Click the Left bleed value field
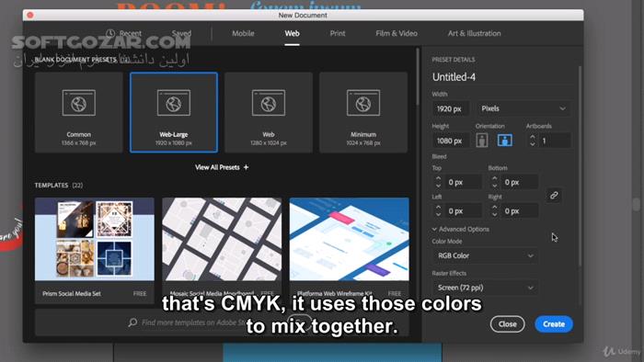Screen dimensions: 644x362 click(x=463, y=210)
